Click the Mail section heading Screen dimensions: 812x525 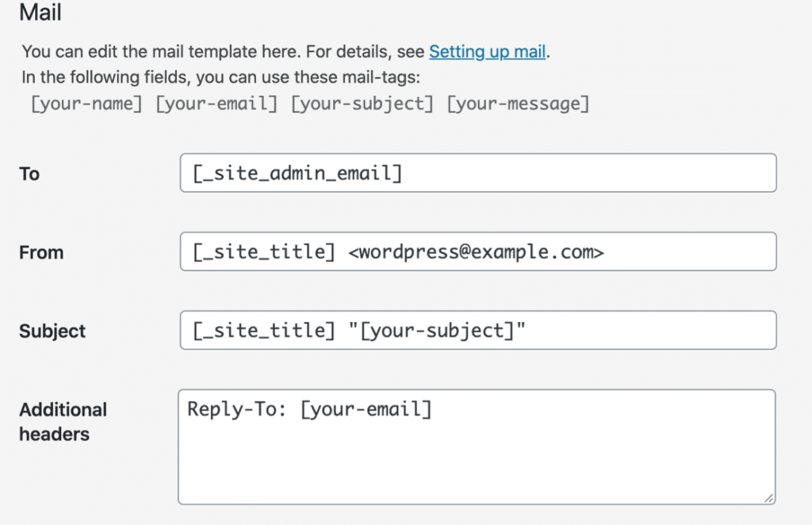40,13
